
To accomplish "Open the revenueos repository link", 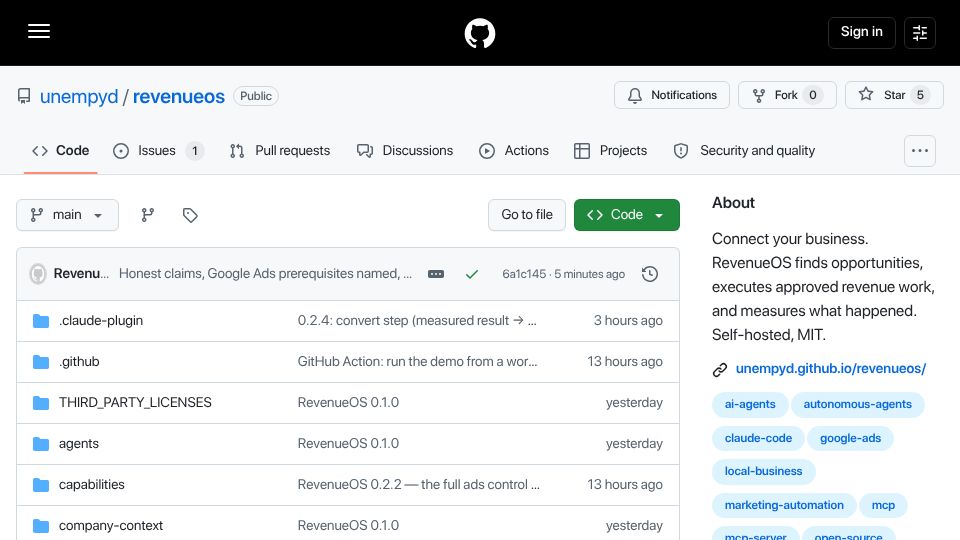I will (x=179, y=96).
